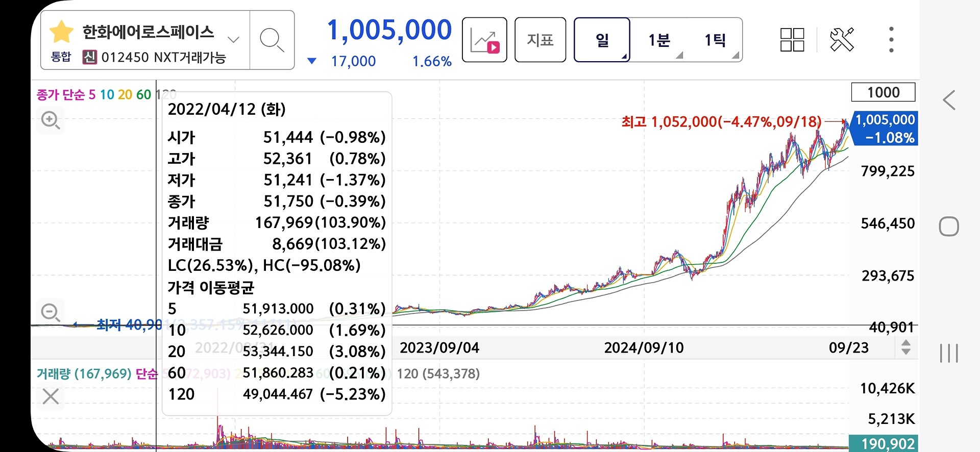
Task: Tap the 40,901 low price axis label
Action: coord(891,327)
